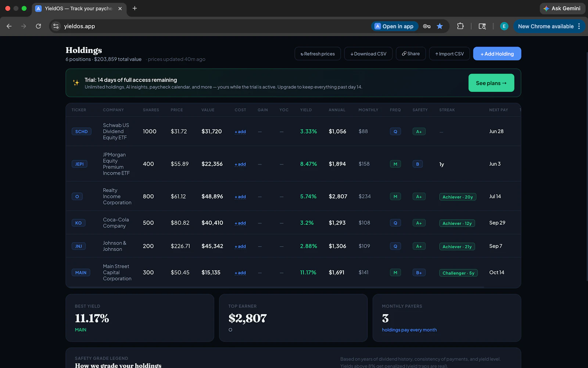
Task: Reload the yieldos.app page
Action: [x=38, y=26]
